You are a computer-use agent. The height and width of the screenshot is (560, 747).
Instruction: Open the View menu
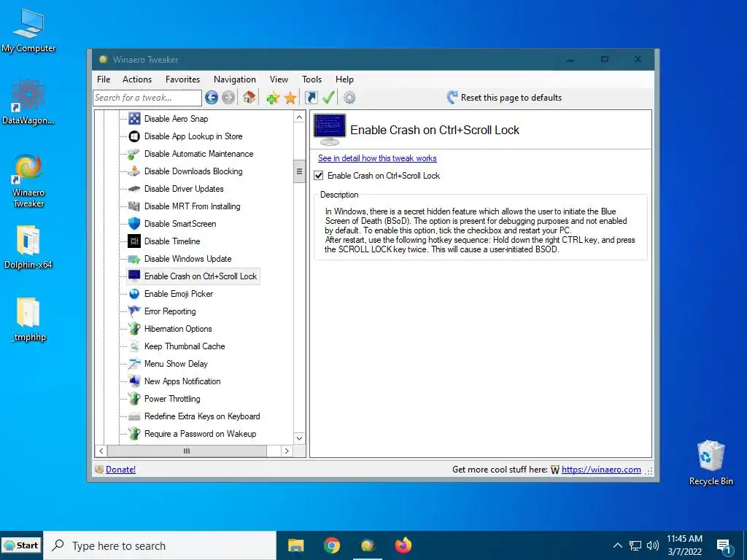279,79
